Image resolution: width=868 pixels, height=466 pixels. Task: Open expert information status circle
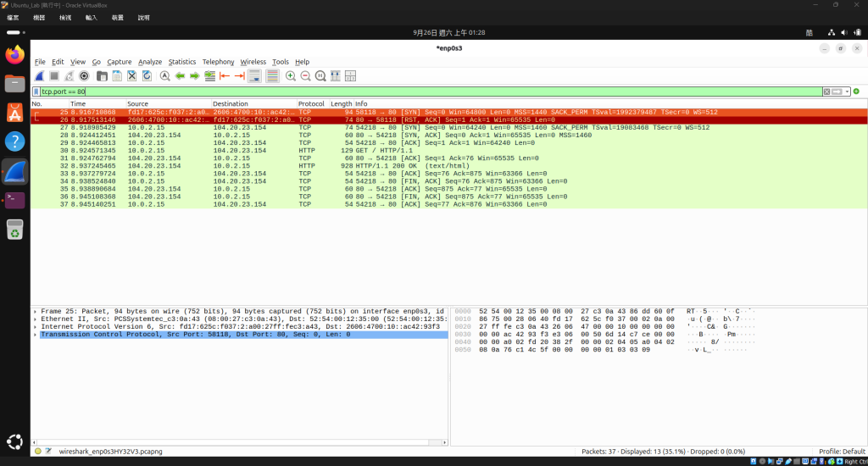click(x=38, y=451)
